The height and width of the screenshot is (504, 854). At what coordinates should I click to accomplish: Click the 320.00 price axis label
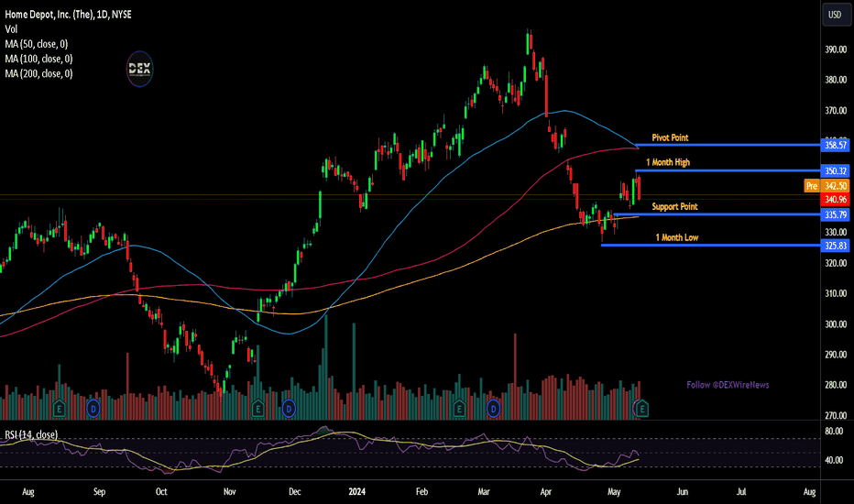tap(836, 263)
